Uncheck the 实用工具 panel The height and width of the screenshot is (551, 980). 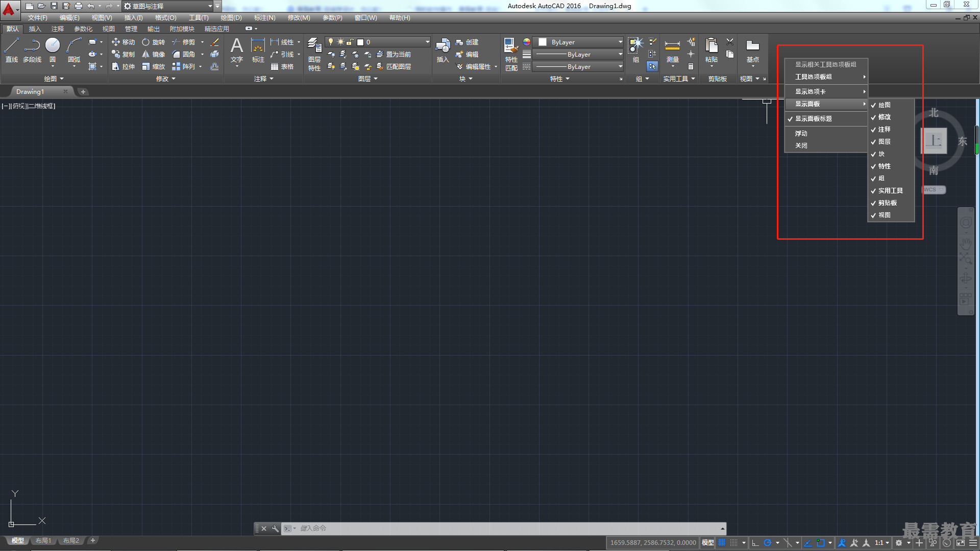(891, 191)
